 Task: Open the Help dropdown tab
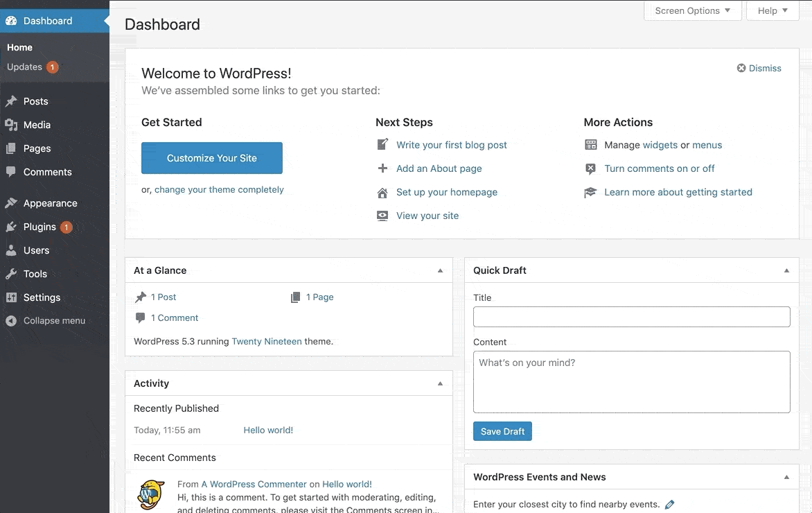click(x=772, y=10)
